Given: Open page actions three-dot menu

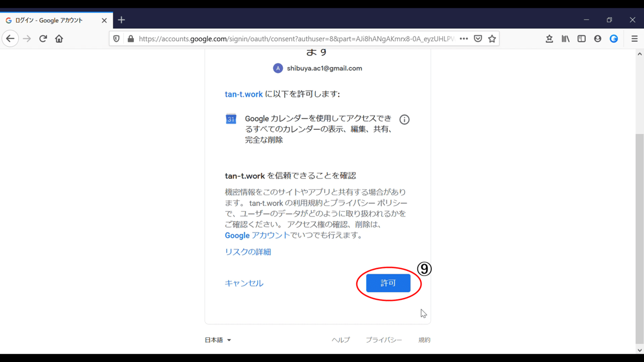Looking at the screenshot, I should (464, 39).
